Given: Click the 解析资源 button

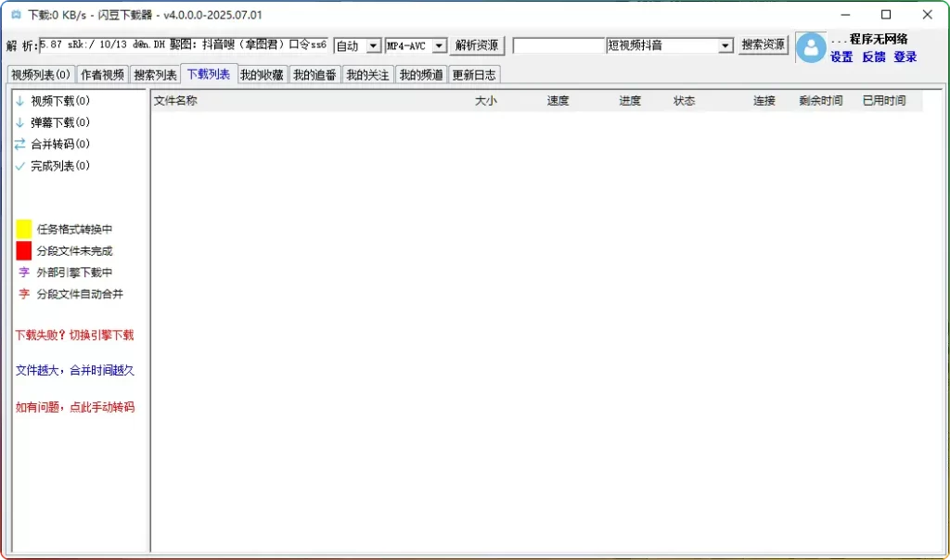Looking at the screenshot, I should coord(477,45).
